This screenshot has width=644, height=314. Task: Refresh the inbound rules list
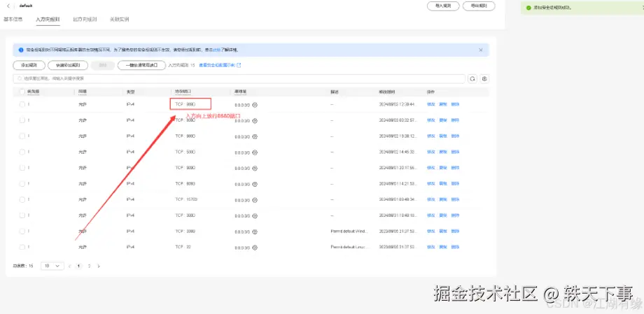click(x=472, y=78)
